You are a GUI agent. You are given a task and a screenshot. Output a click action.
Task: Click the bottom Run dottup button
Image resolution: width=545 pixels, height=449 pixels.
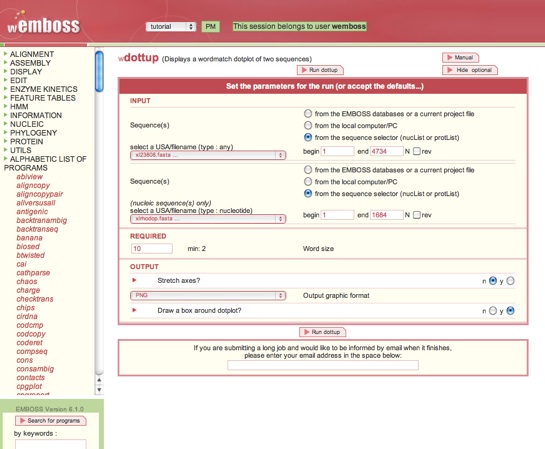[323, 332]
